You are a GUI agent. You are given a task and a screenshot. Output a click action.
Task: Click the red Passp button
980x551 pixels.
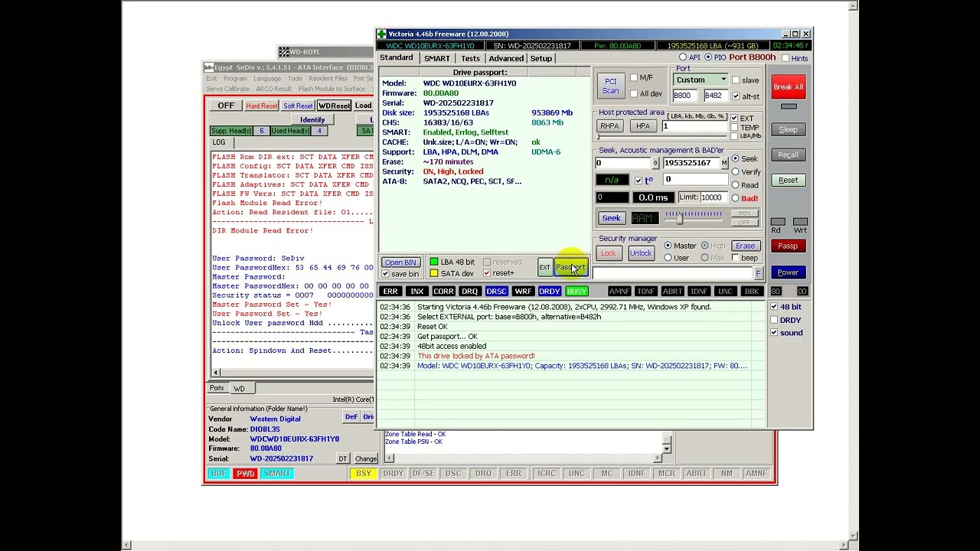pyautogui.click(x=788, y=246)
